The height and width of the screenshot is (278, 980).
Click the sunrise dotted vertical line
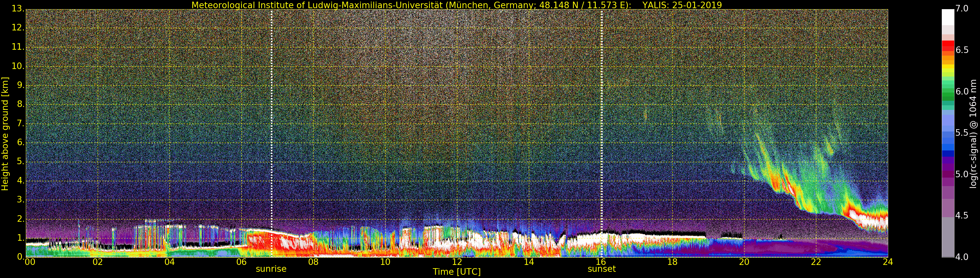271,133
